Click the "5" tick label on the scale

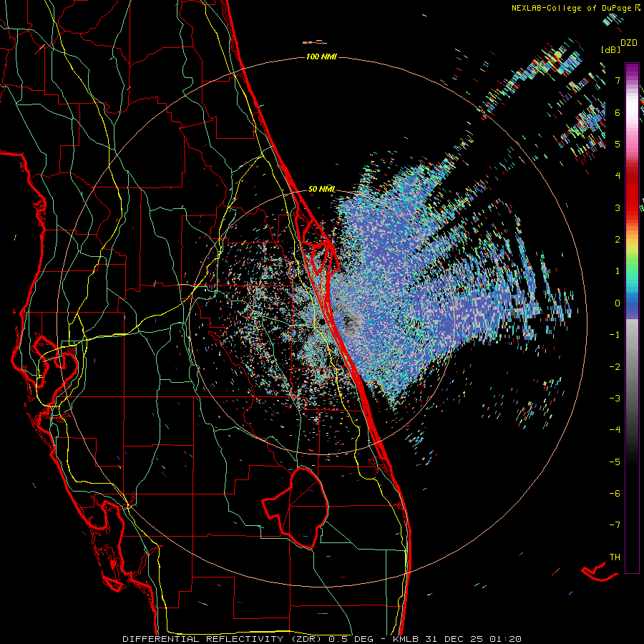[x=618, y=144]
